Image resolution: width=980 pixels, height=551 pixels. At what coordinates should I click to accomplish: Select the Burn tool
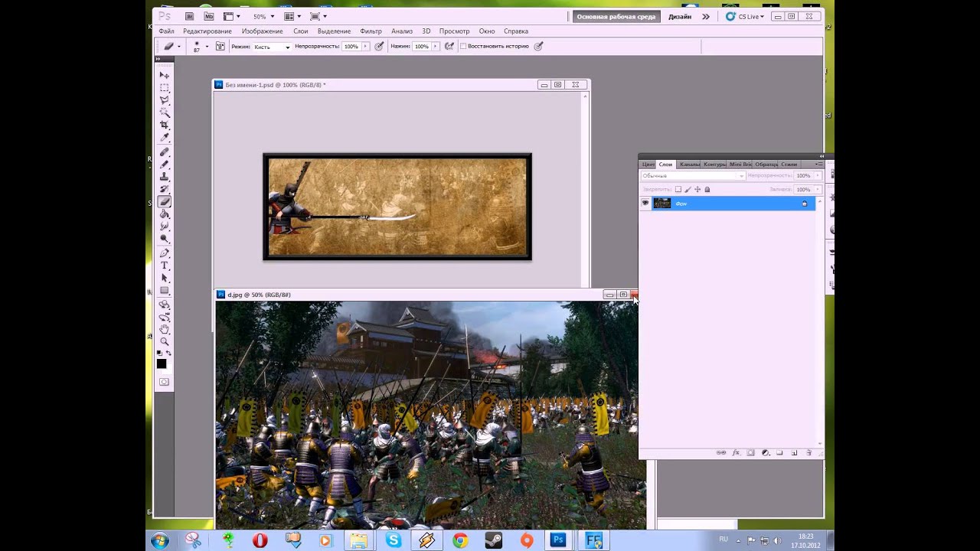click(164, 239)
